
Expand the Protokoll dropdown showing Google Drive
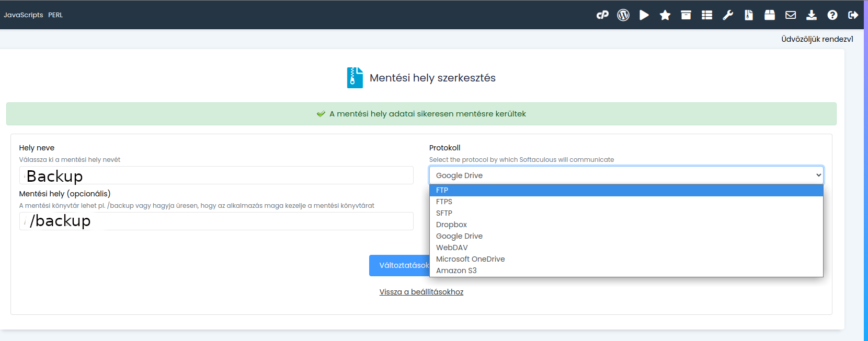point(626,175)
